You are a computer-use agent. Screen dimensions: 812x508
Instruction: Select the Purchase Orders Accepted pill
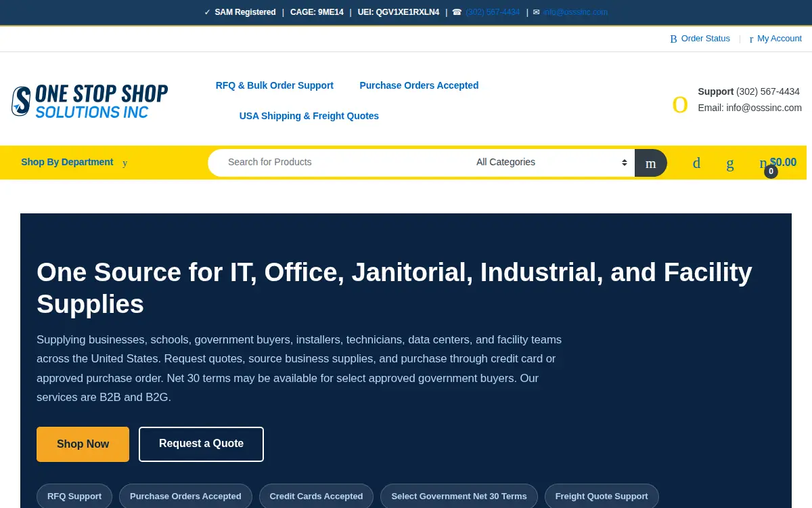pos(185,496)
